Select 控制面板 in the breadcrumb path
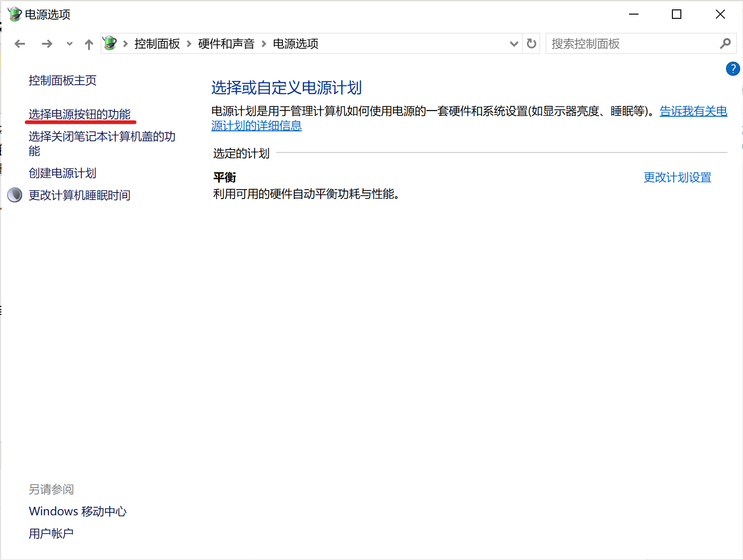 (157, 44)
